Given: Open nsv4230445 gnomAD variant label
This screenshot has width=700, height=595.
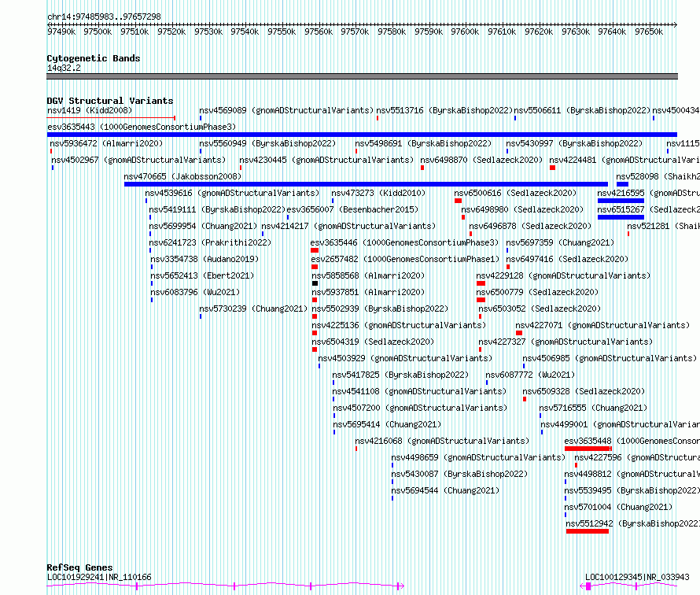Looking at the screenshot, I should (326, 160).
